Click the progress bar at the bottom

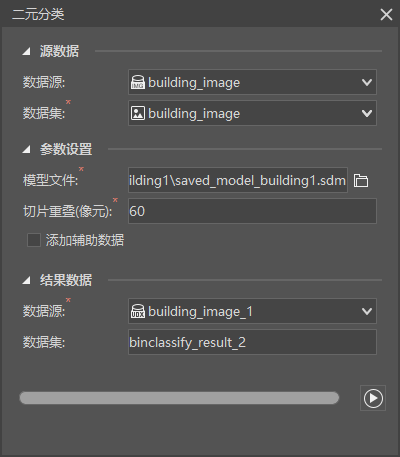pos(179,398)
